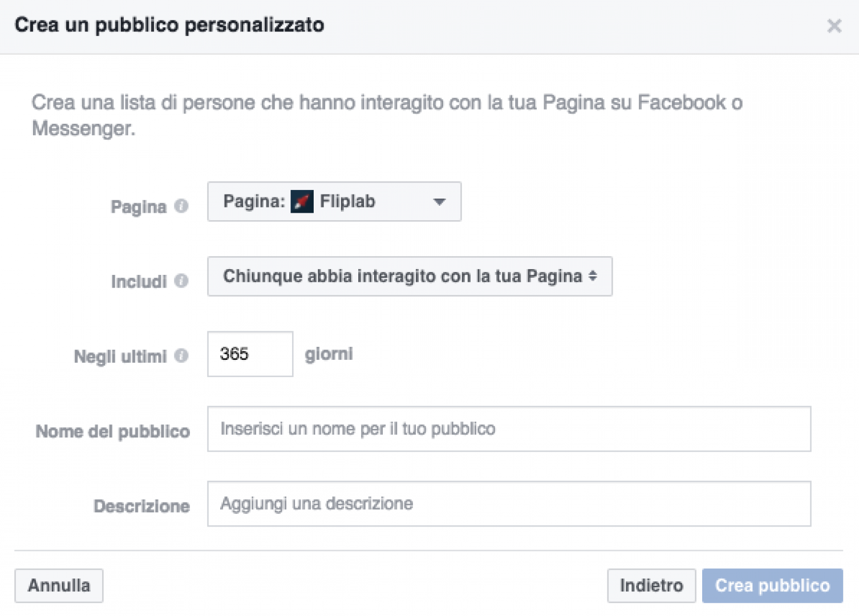Close the Crea un pubblico personalizzato dialog

(x=834, y=26)
